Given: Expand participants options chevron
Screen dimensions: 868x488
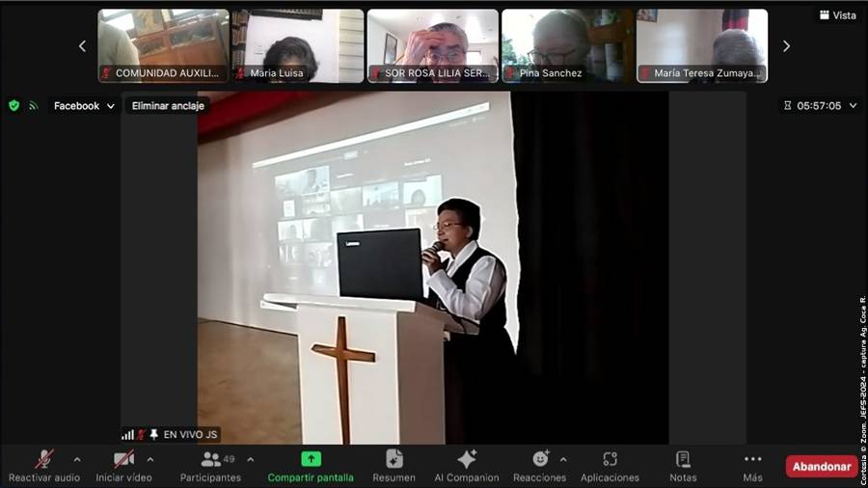Looking at the screenshot, I should click(250, 459).
